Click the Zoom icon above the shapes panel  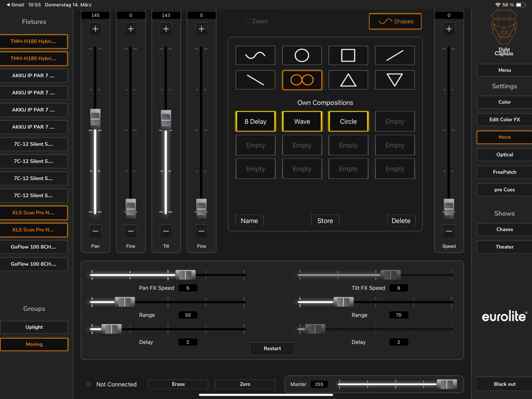pos(255,21)
